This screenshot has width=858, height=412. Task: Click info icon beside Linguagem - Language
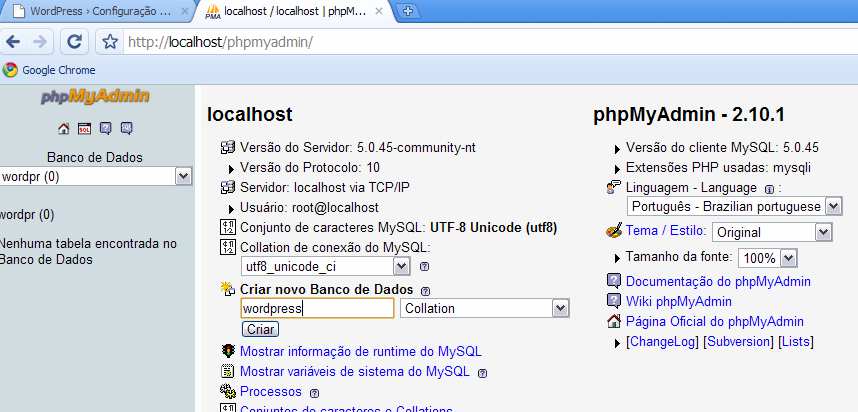[x=769, y=189]
